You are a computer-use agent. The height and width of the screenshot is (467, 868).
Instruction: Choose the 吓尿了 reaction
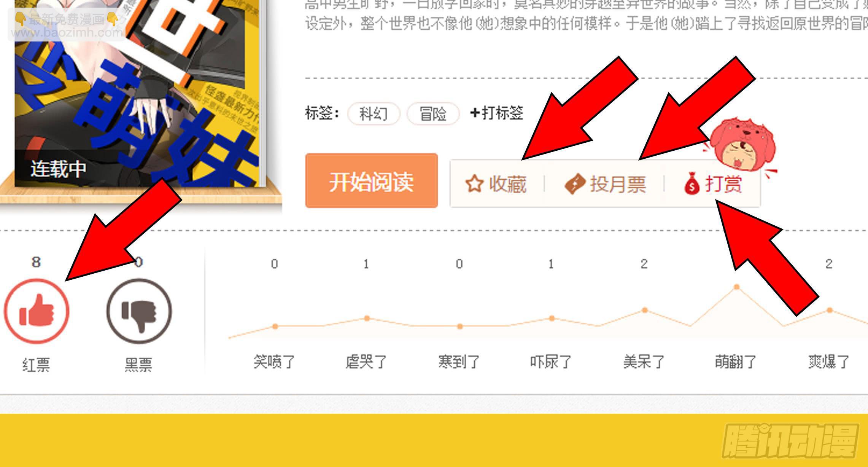551,362
